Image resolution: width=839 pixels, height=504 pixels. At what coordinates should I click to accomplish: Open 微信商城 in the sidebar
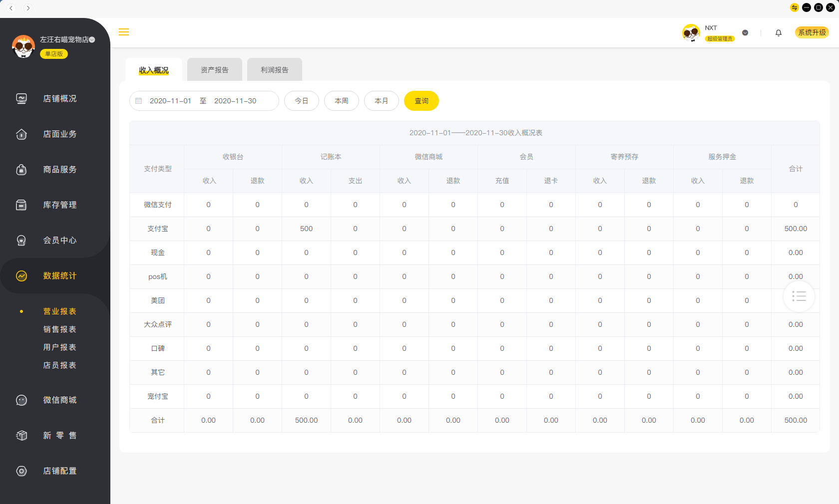(x=59, y=400)
